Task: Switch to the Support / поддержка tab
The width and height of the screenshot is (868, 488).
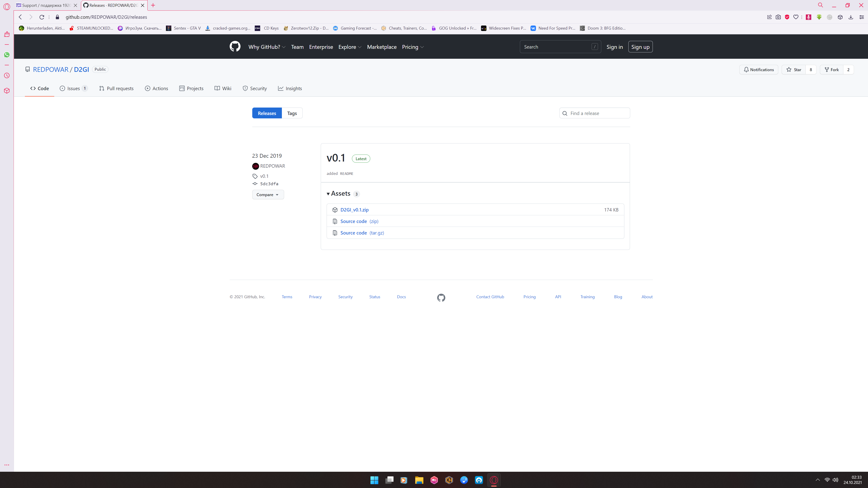Action: 47,5
